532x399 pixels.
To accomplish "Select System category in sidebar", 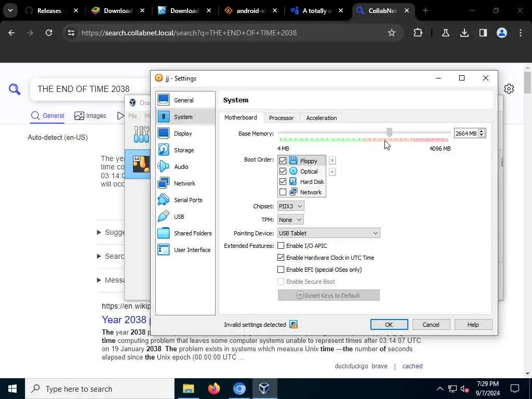I will click(185, 117).
